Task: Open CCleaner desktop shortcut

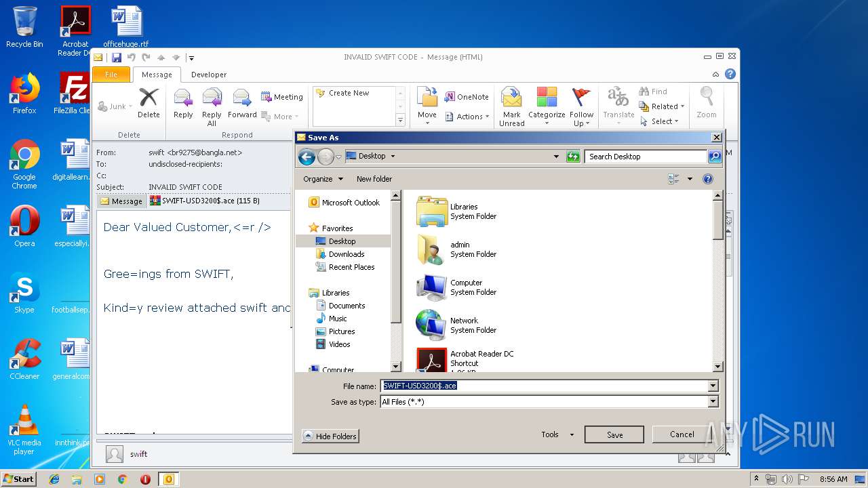Action: click(24, 359)
